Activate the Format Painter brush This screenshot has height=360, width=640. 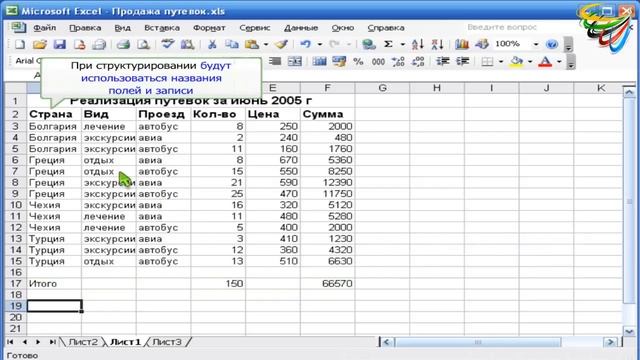click(281, 44)
